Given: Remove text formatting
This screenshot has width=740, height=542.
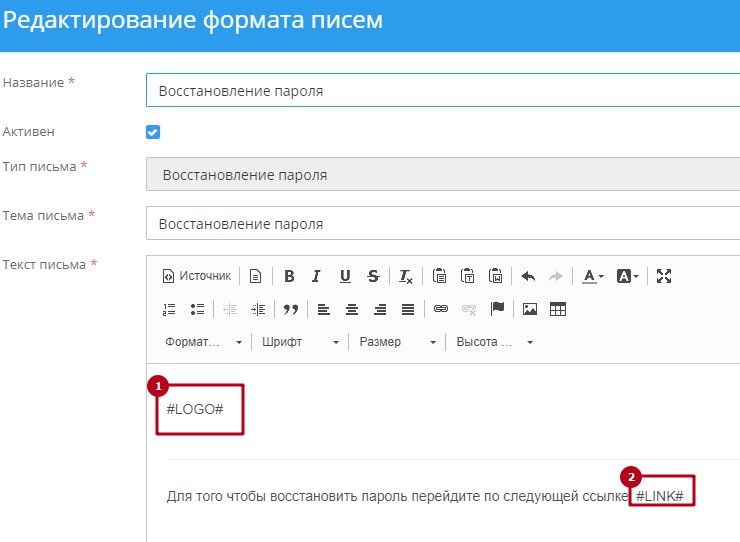Looking at the screenshot, I should point(405,276).
